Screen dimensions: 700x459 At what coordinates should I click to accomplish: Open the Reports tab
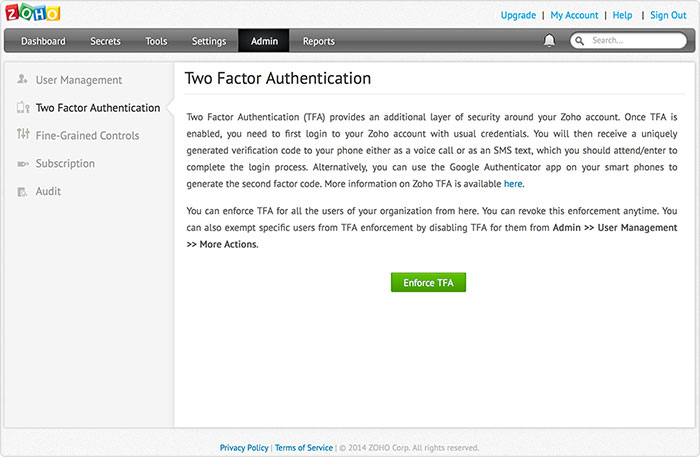(x=319, y=41)
